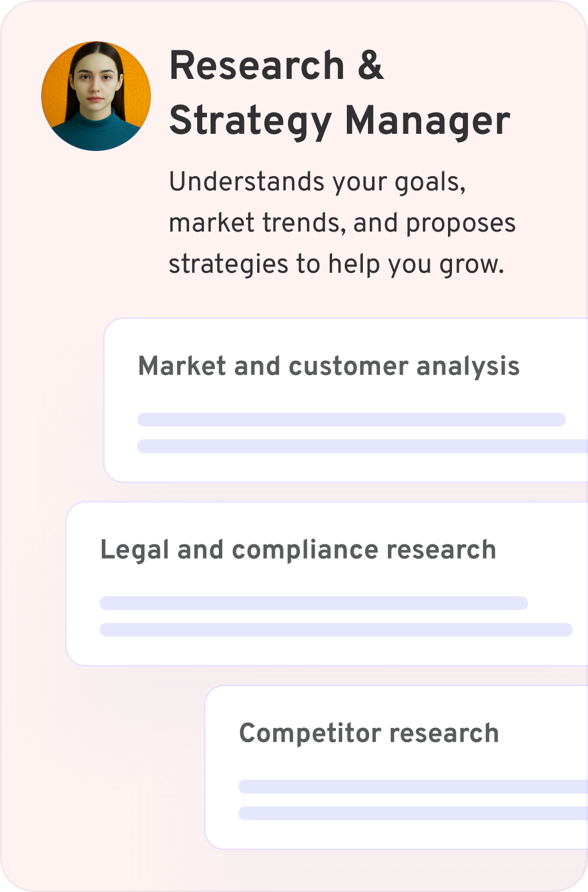Viewport: 588px width, 892px height.
Task: Click "research" in the Competitor research card
Action: click(444, 734)
